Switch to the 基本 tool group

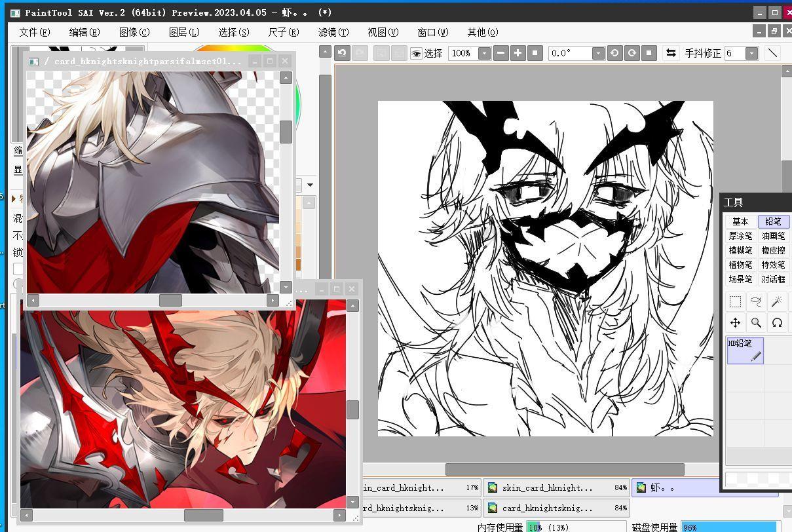coord(740,221)
